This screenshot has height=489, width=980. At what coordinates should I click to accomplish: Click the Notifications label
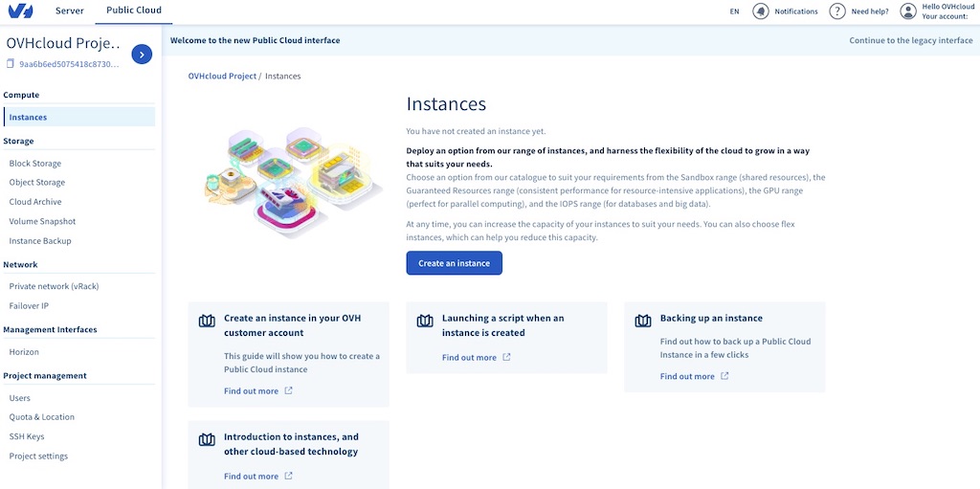pos(796,11)
